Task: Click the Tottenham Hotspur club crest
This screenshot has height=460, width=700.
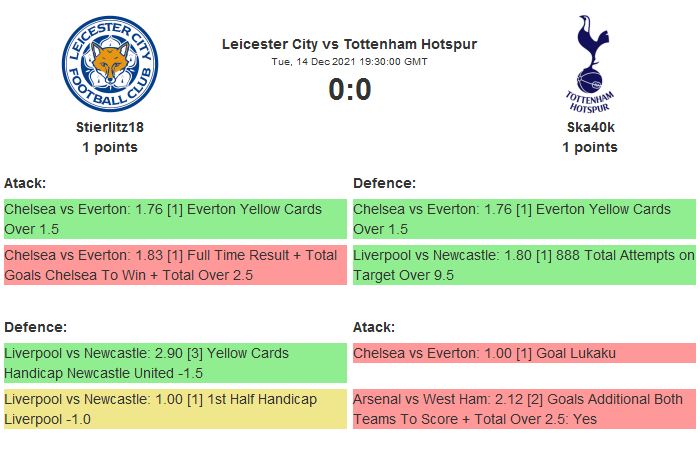Action: (x=589, y=64)
